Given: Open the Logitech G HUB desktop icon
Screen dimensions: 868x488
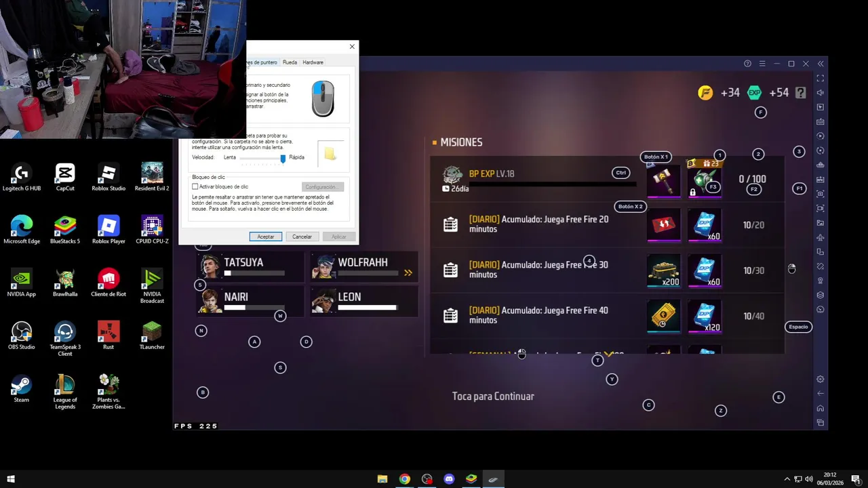Looking at the screenshot, I should 22,178.
